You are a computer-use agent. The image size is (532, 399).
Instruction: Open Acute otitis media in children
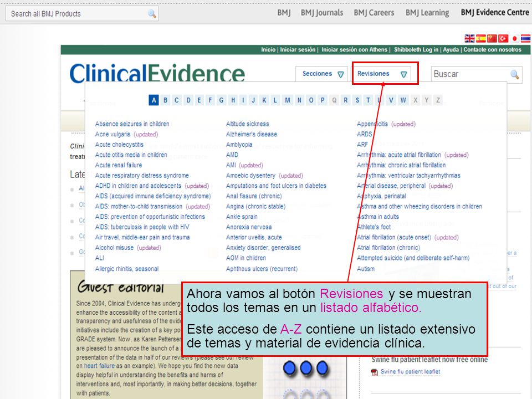pos(131,155)
